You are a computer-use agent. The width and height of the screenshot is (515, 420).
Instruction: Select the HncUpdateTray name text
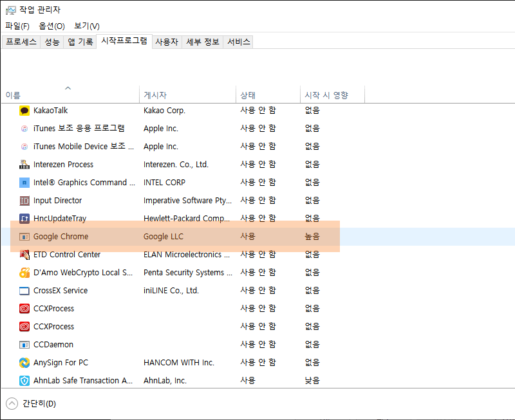tap(60, 219)
